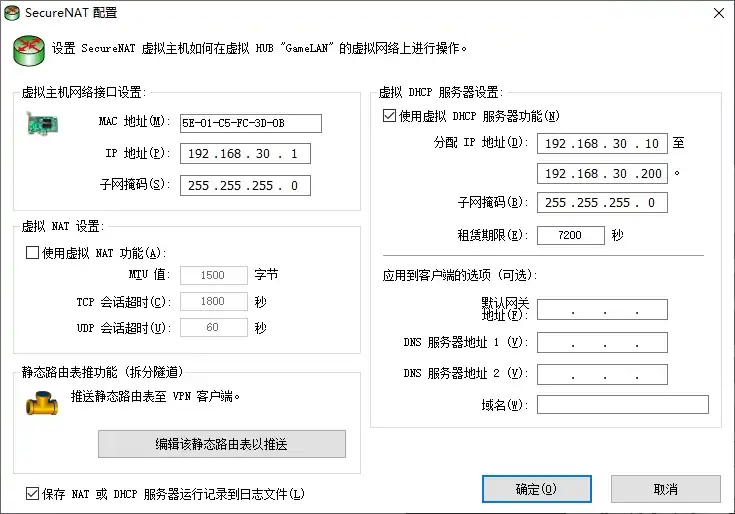Click the yellow pipe tee icon

pos(42,403)
